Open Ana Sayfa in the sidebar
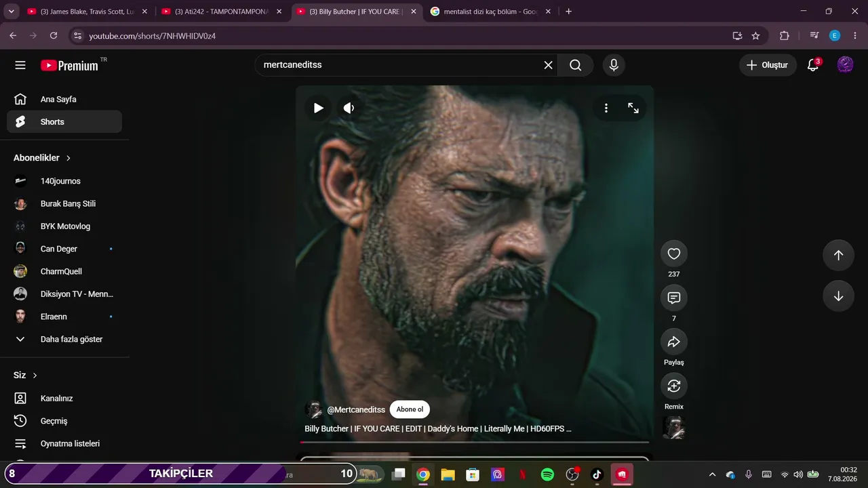The width and height of the screenshot is (868, 488). 64,100
